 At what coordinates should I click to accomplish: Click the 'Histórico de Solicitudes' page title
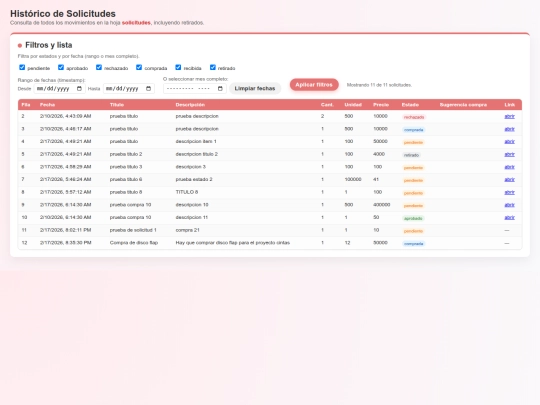point(63,13)
